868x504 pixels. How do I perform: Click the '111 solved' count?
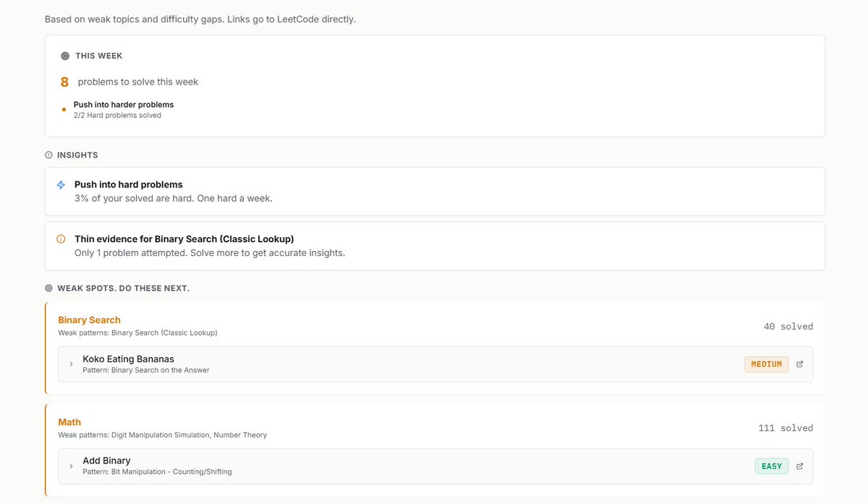point(786,428)
